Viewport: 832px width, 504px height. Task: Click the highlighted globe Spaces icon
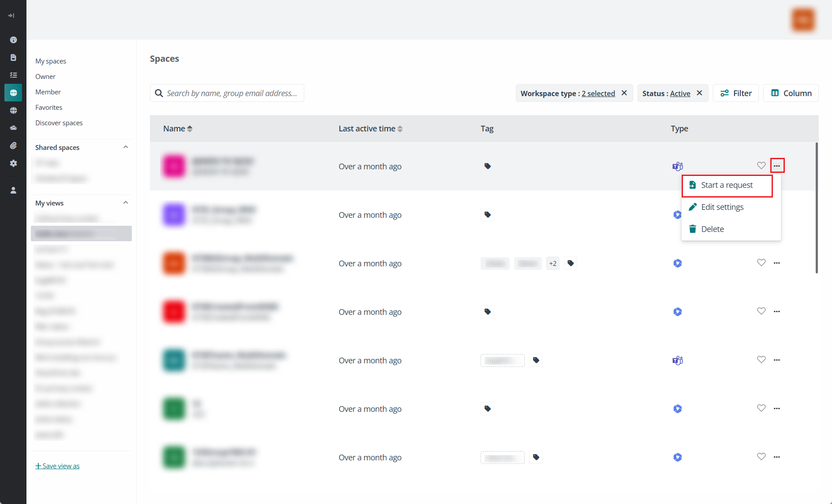pos(14,93)
